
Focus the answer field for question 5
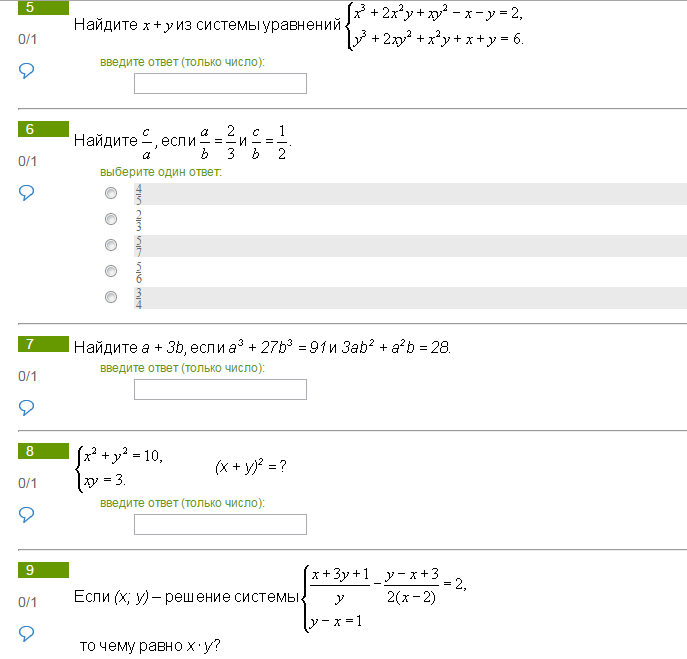coord(220,83)
